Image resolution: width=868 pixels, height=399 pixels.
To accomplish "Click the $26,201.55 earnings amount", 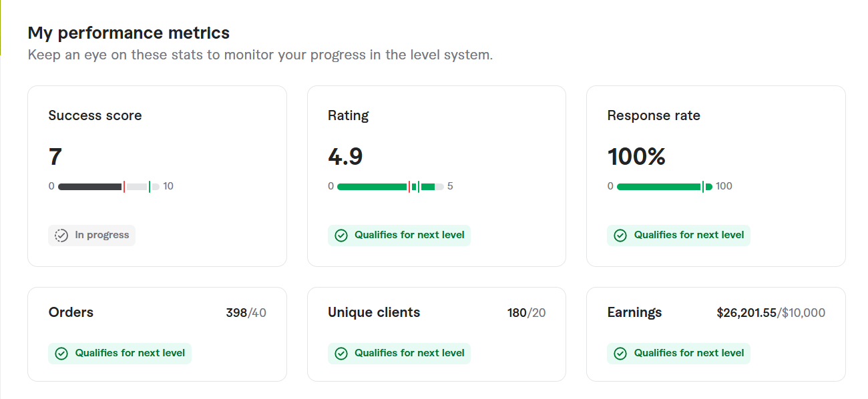I will click(746, 313).
